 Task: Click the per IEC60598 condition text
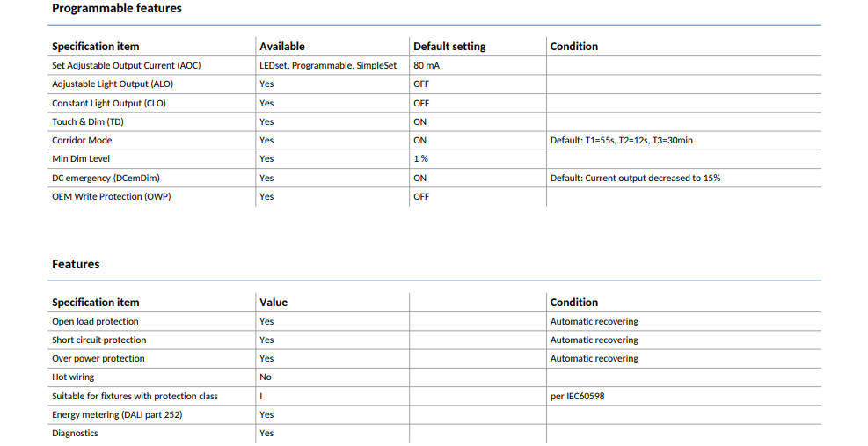tap(578, 396)
